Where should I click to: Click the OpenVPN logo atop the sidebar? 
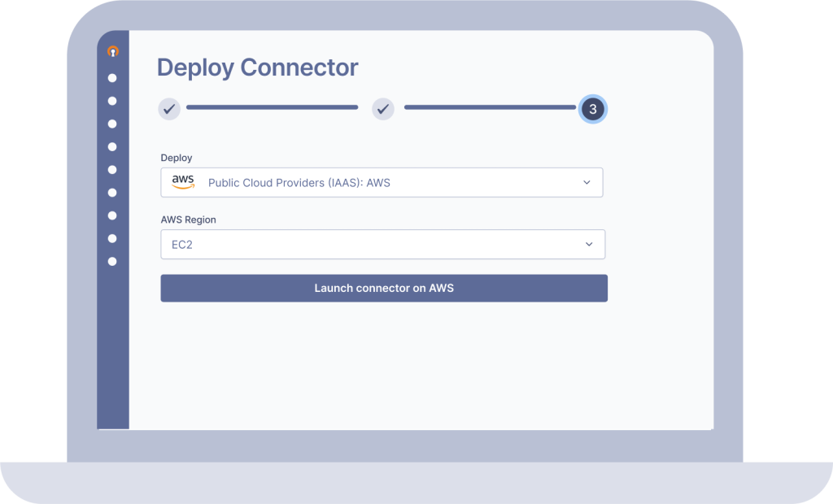pyautogui.click(x=113, y=52)
